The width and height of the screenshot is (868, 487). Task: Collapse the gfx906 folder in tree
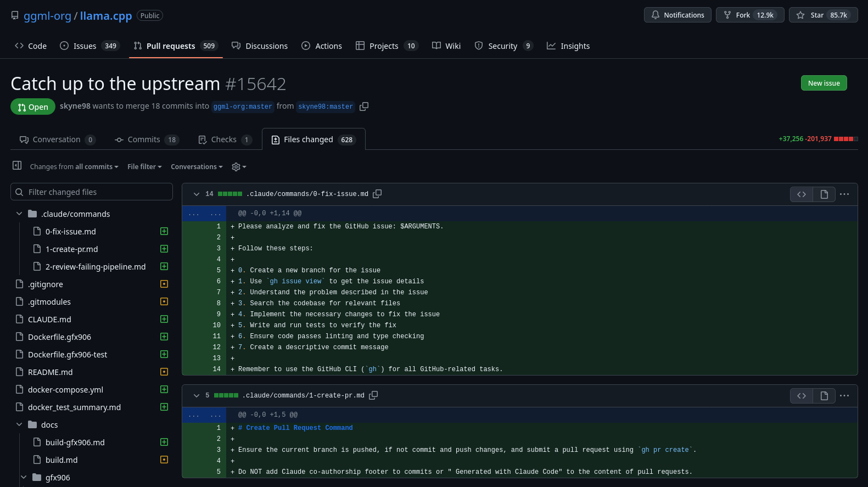(24, 478)
